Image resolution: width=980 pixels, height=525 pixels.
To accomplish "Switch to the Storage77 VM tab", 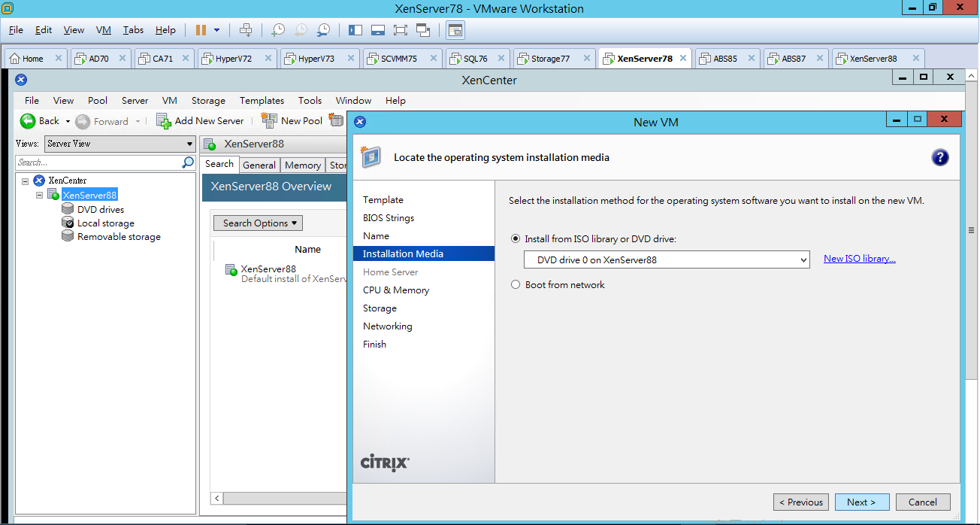I will tap(551, 59).
